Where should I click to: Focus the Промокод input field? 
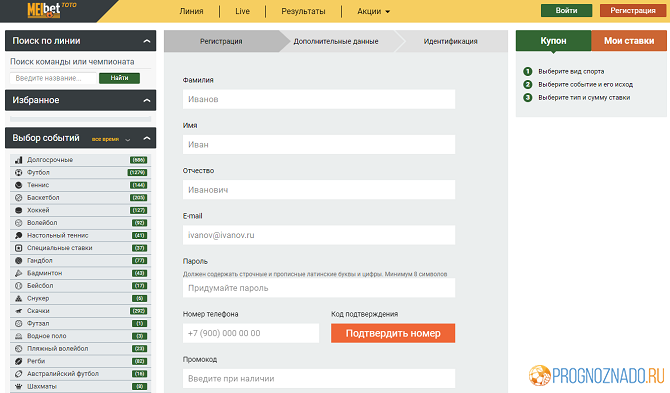pos(319,378)
